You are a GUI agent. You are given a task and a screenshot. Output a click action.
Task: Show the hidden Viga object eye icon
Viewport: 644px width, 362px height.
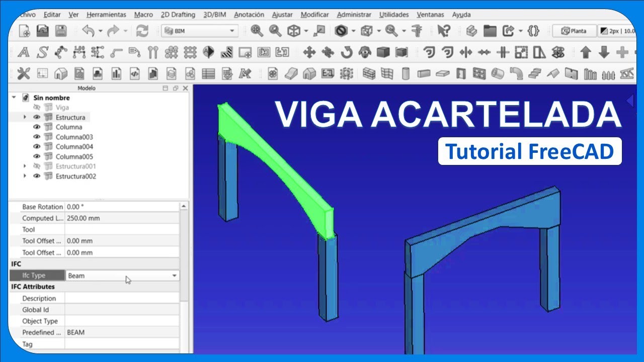pos(37,107)
